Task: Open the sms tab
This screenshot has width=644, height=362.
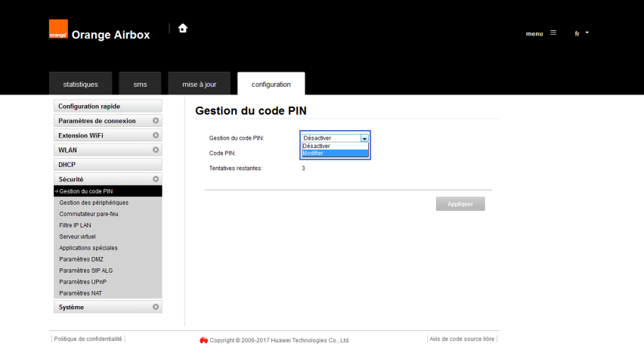Action: (x=140, y=84)
